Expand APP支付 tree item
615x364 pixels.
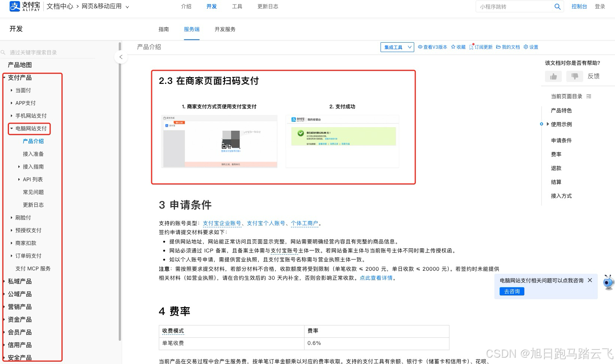[12, 103]
